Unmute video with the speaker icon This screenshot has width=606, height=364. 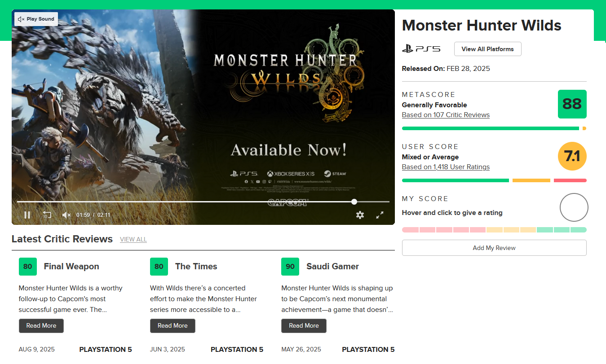point(66,215)
